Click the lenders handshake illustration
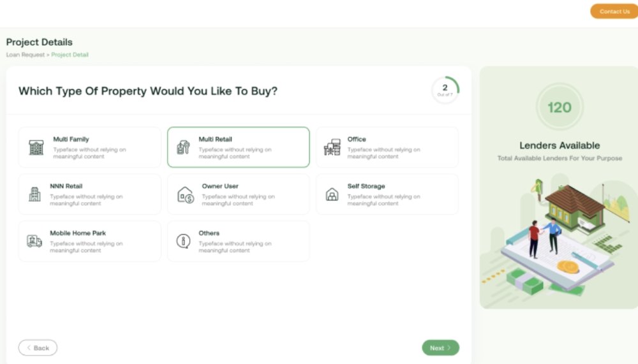 click(560, 235)
